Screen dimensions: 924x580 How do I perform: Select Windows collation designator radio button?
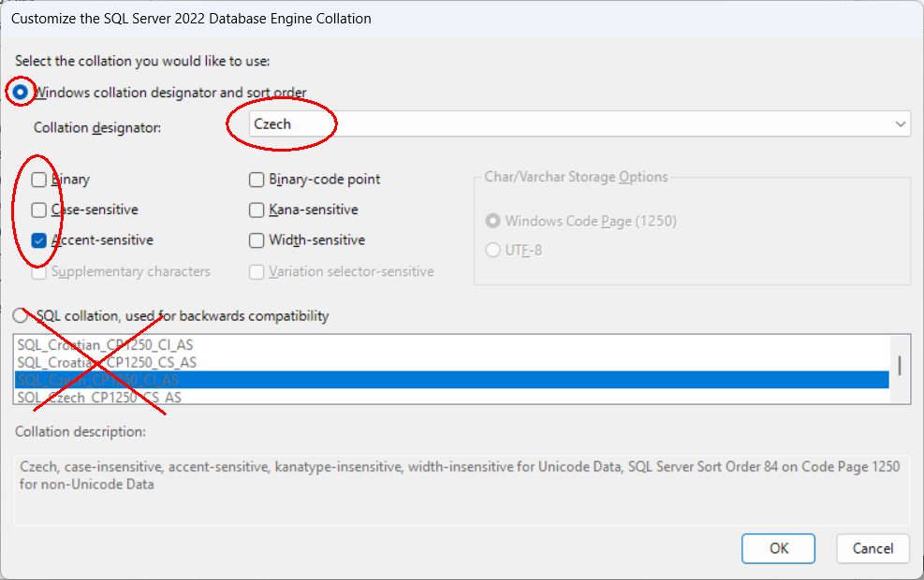(20, 92)
